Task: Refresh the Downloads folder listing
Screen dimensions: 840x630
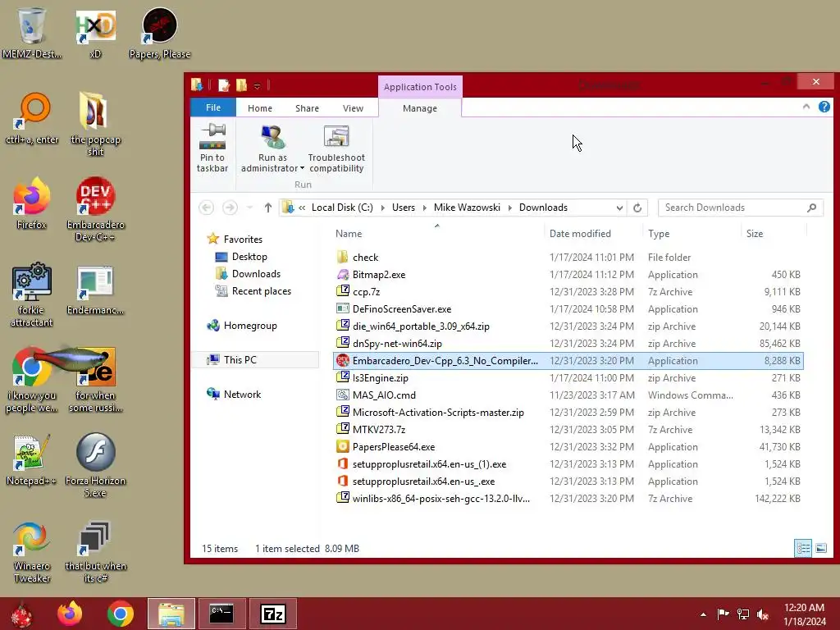Action: pyautogui.click(x=637, y=208)
